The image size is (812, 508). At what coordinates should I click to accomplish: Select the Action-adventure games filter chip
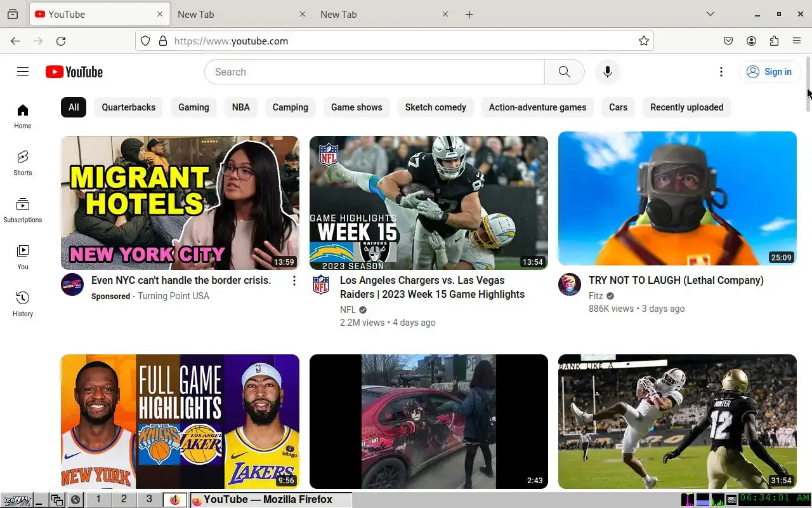[537, 107]
